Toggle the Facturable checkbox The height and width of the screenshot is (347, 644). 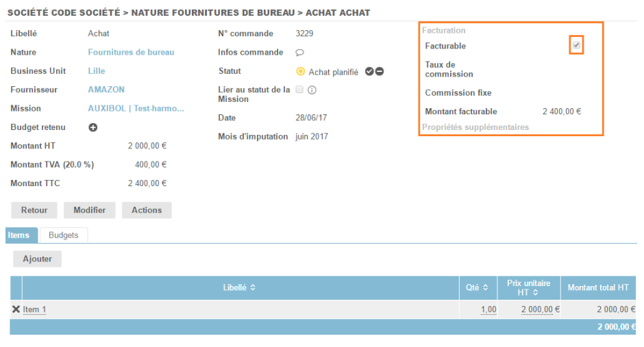tap(576, 45)
